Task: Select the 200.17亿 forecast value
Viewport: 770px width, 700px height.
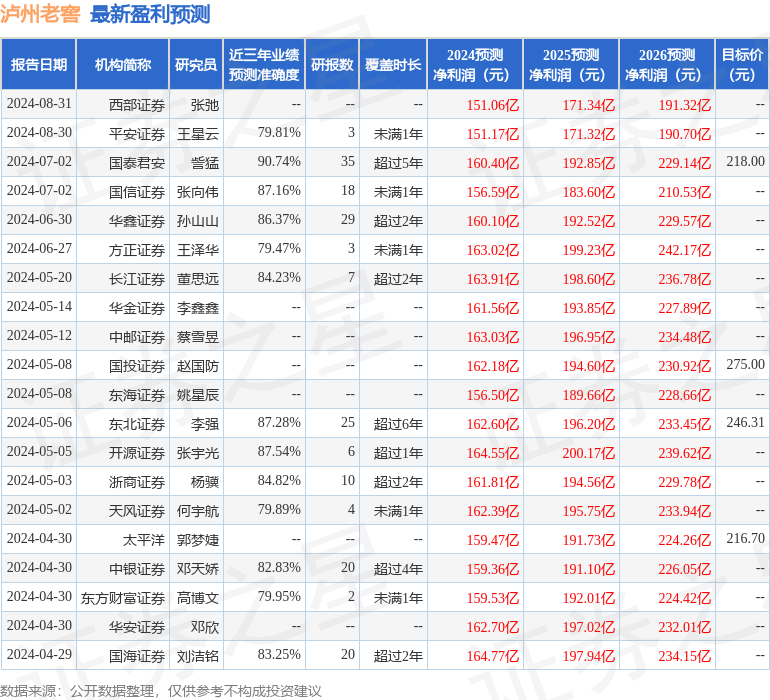Action: pyautogui.click(x=588, y=452)
